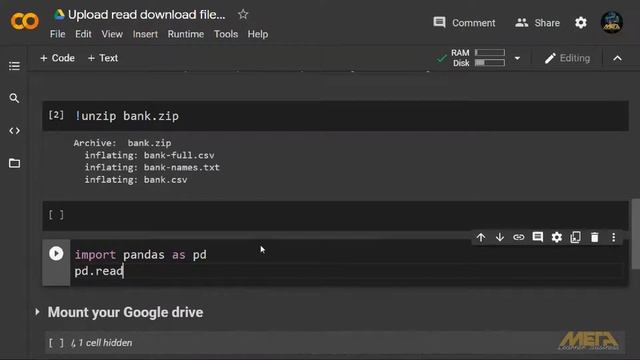Click the Editing mode button
This screenshot has height=360, width=640.
pos(567,58)
